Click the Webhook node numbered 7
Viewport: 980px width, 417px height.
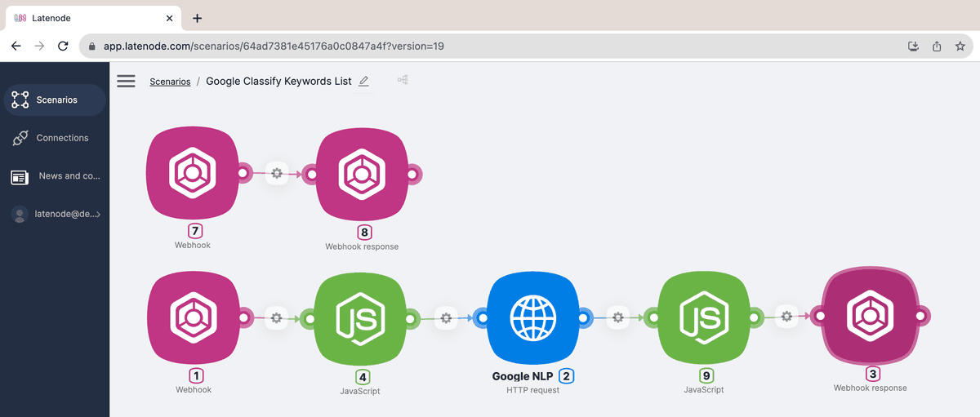coord(192,173)
